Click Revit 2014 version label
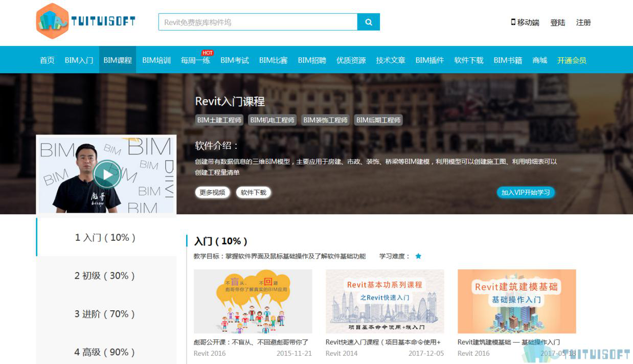 click(x=342, y=353)
